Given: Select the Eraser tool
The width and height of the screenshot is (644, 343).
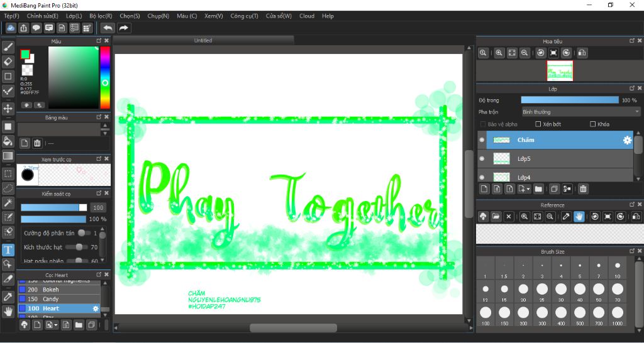Looking at the screenshot, I should [x=8, y=62].
